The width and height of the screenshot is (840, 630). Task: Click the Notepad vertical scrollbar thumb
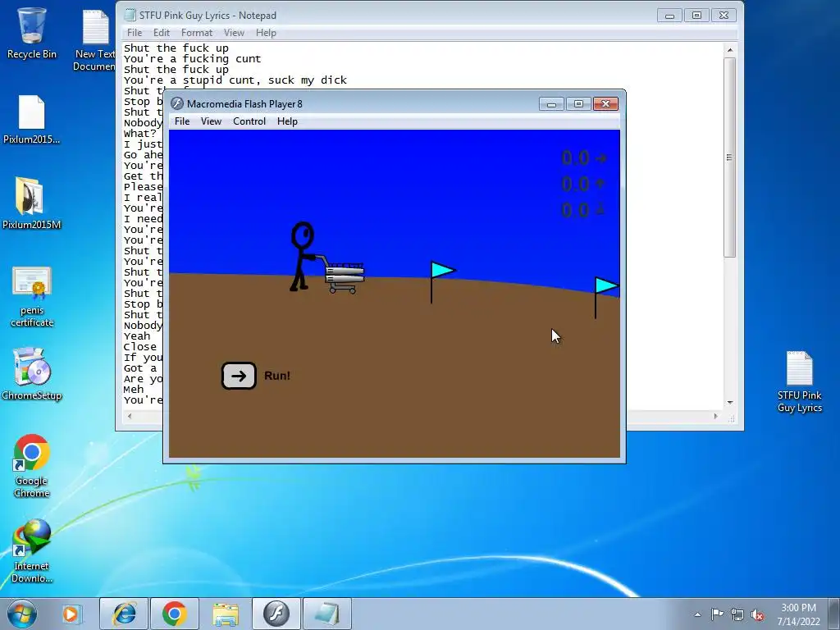(729, 157)
